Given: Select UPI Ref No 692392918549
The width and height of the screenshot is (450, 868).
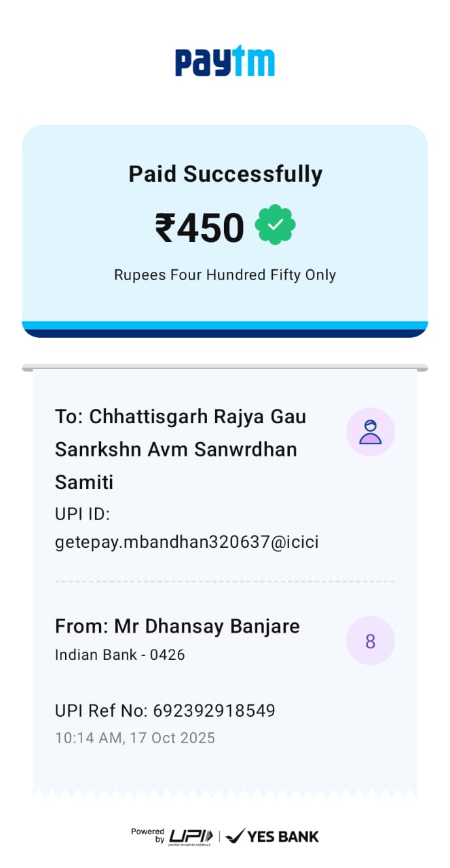Looking at the screenshot, I should coord(165,711).
